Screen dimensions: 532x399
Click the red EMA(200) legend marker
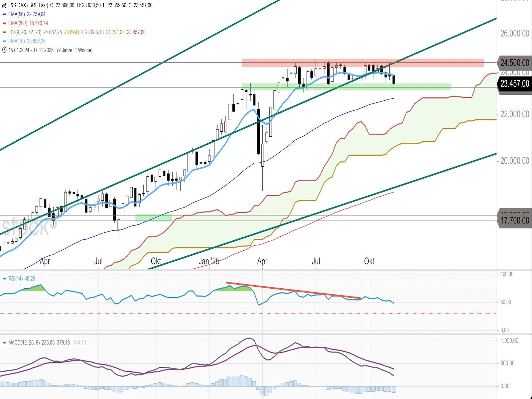point(4,24)
